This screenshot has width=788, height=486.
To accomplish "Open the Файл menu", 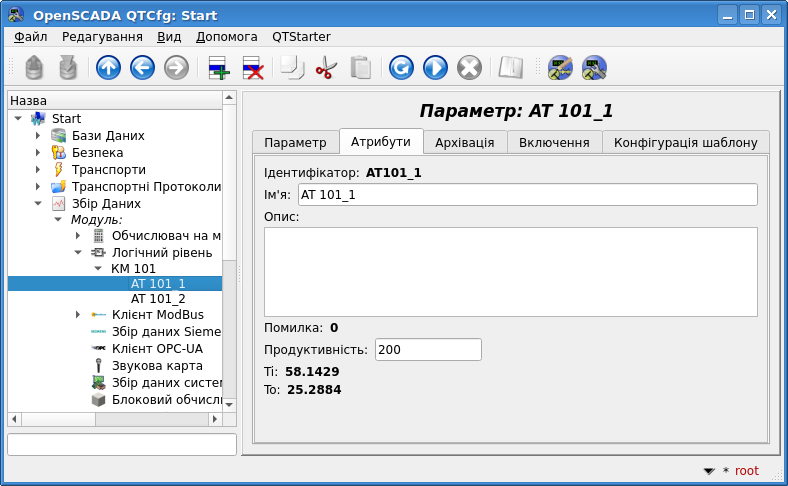I will point(30,37).
